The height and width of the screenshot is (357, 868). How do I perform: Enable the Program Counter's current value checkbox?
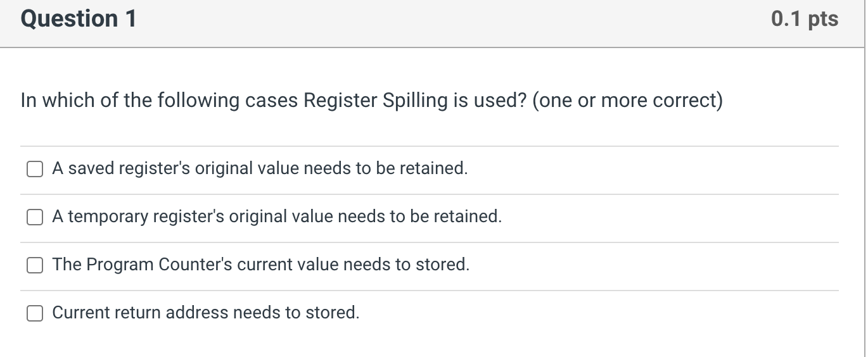[35, 265]
